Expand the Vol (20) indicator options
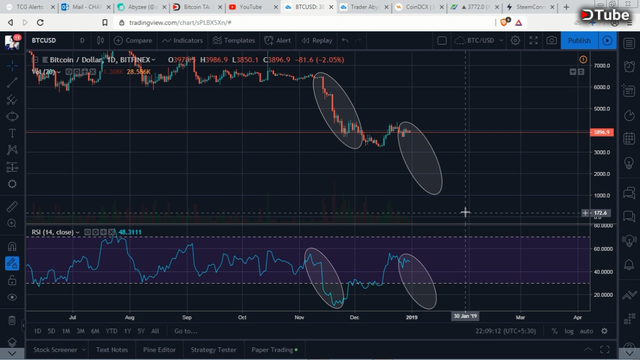The width and height of the screenshot is (640, 360). click(60, 72)
